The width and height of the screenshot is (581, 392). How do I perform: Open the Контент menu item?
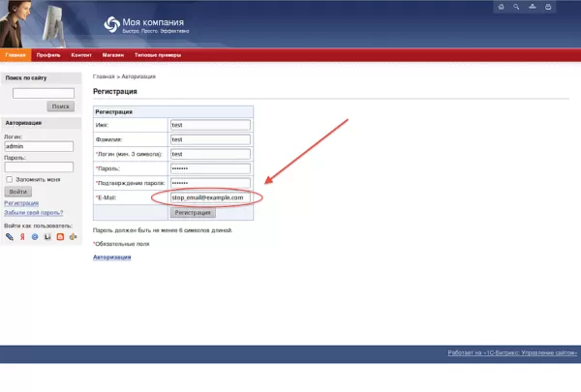pyautogui.click(x=81, y=55)
